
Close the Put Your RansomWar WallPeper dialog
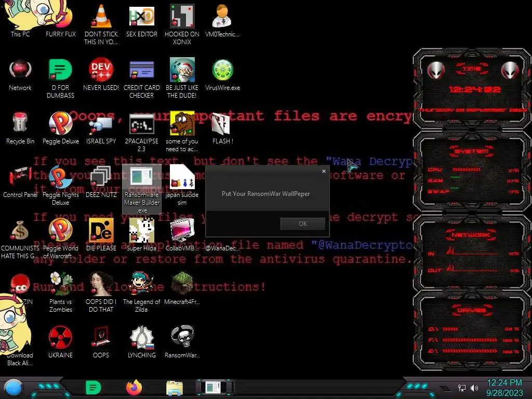click(x=324, y=171)
